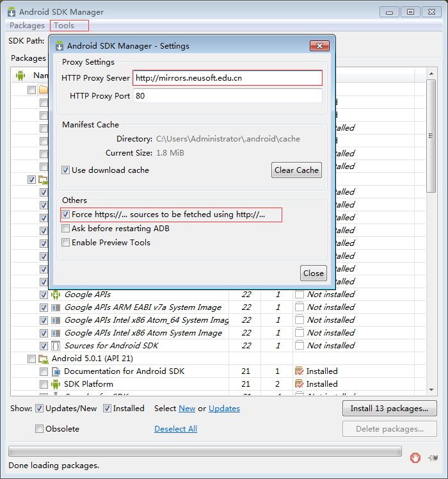Viewport: 448px width, 479px height.
Task: Close the Settings dialog with Close button
Action: 314,273
